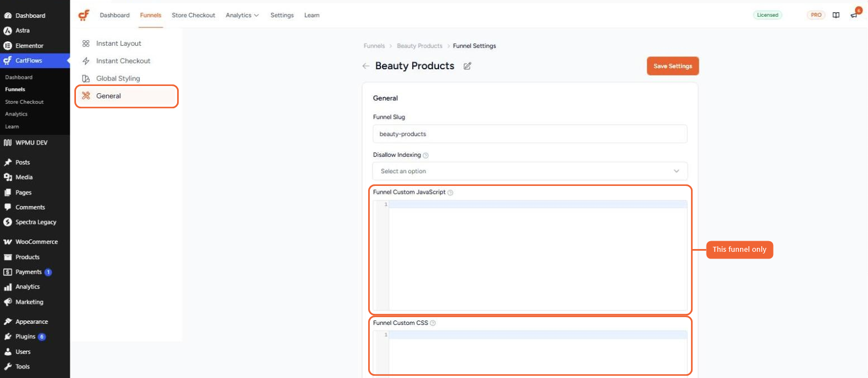Image resolution: width=868 pixels, height=378 pixels.
Task: Click the Plugins plug icon
Action: click(x=8, y=337)
